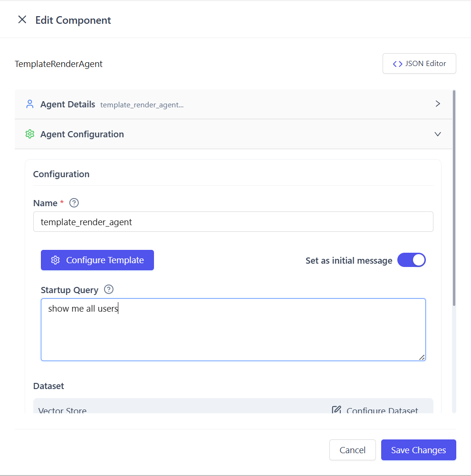Screen dimensions: 471x476
Task: Click the user icon beside Agent Details
Action: tap(30, 105)
